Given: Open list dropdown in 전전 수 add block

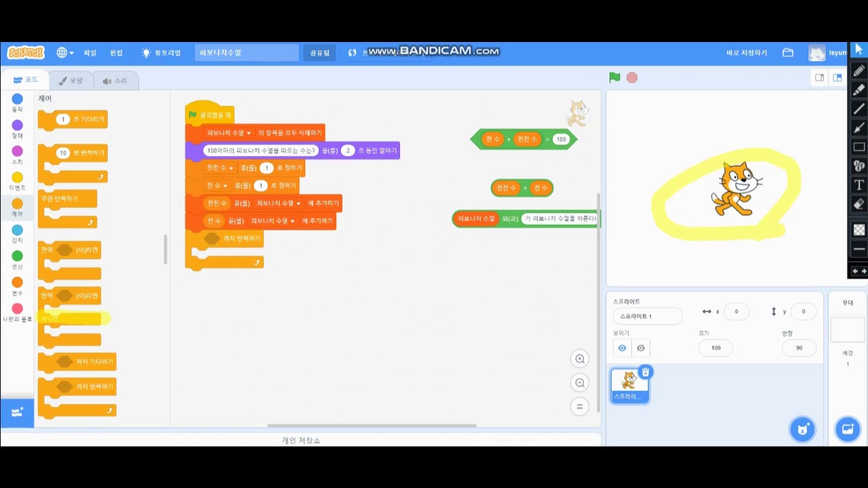Looking at the screenshot, I should click(x=279, y=203).
